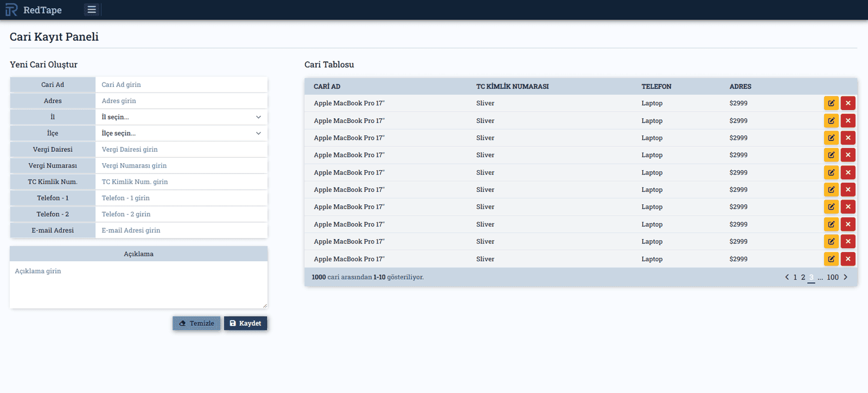The height and width of the screenshot is (393, 868).
Task: Click the delete icon on the third row
Action: point(848,138)
